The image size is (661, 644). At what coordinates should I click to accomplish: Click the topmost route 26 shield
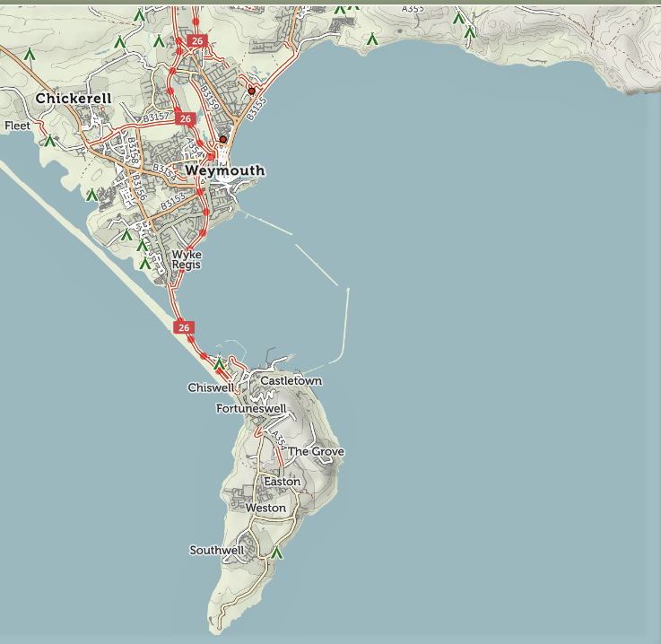click(x=197, y=40)
